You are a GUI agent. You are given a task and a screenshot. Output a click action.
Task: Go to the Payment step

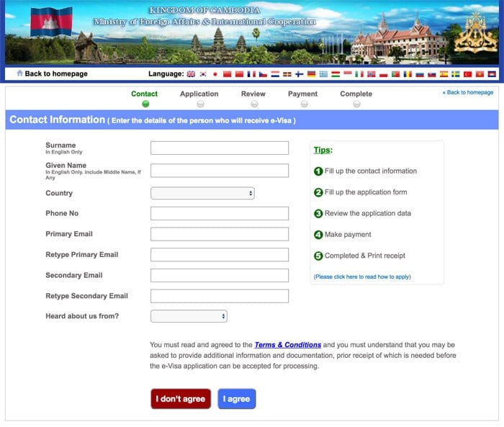coord(303,98)
